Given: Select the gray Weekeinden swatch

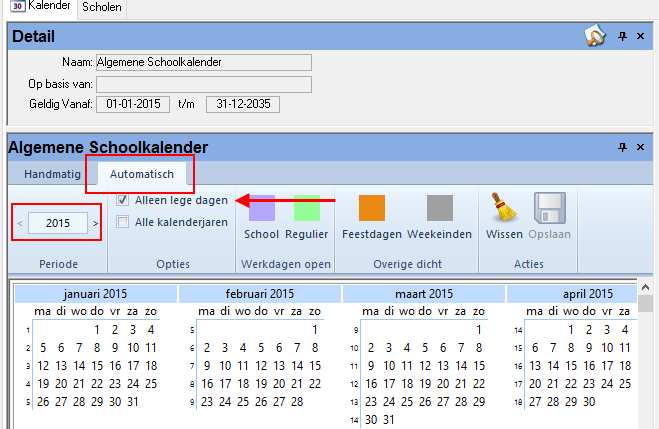Looking at the screenshot, I should click(x=440, y=208).
